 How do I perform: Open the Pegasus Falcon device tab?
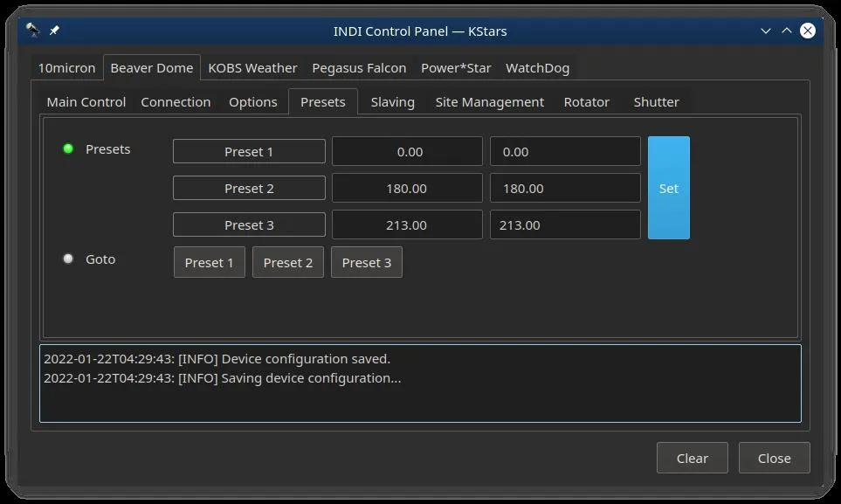tap(359, 68)
